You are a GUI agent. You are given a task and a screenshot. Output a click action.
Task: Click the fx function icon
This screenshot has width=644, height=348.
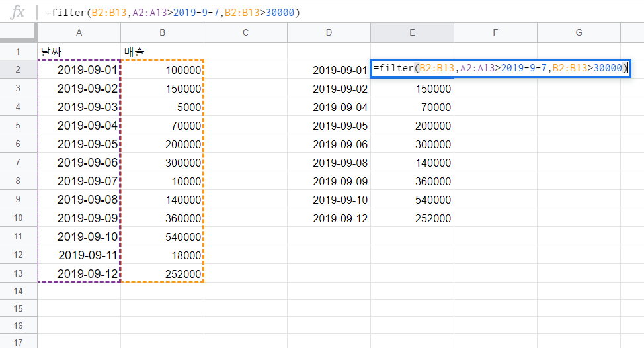17,13
